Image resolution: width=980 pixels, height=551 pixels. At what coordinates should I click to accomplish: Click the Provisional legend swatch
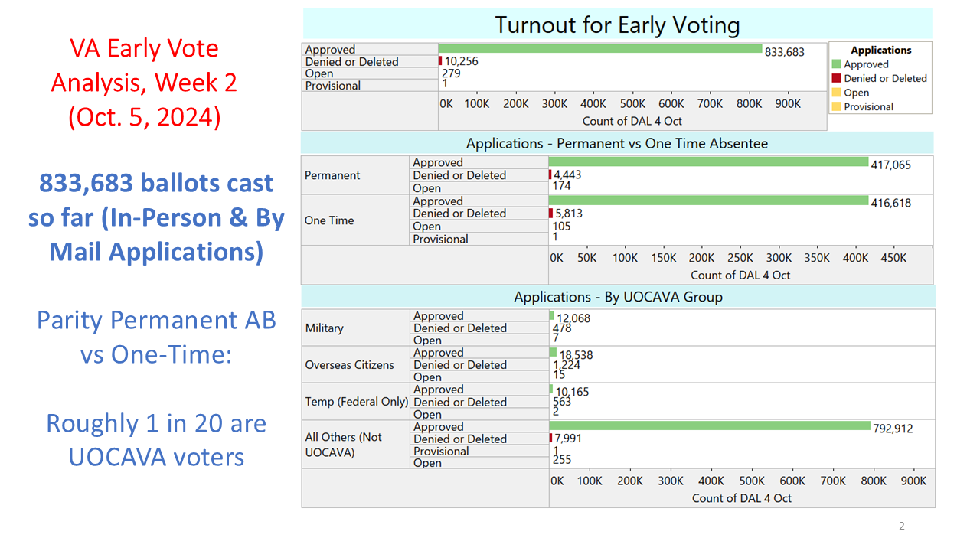tap(838, 106)
